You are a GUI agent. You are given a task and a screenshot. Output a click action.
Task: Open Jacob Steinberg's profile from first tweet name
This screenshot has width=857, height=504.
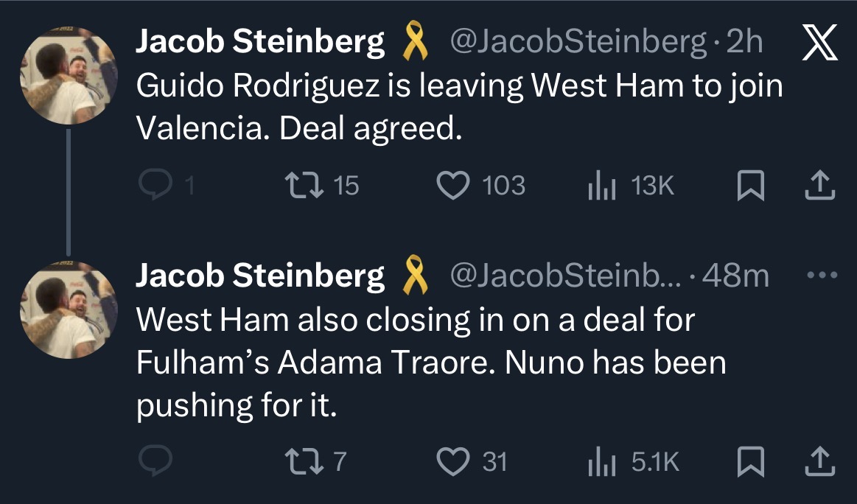coord(260,44)
